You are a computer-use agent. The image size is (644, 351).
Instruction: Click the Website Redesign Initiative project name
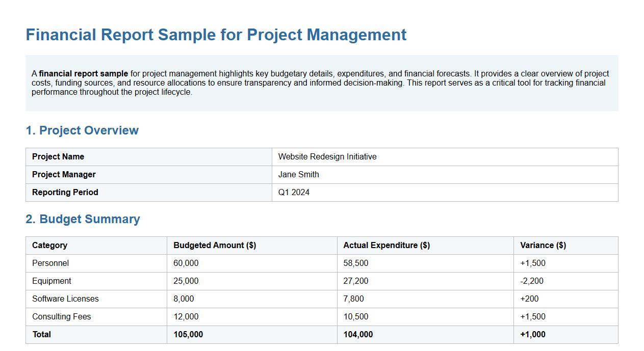pyautogui.click(x=327, y=156)
